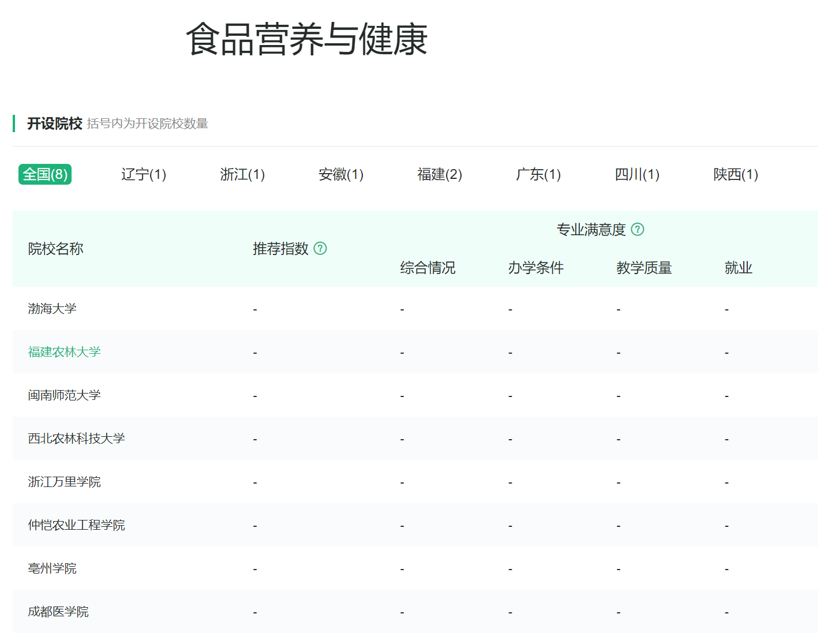This screenshot has width=828, height=644.
Task: Select 闽南师范大学 in the table
Action: tap(64, 395)
